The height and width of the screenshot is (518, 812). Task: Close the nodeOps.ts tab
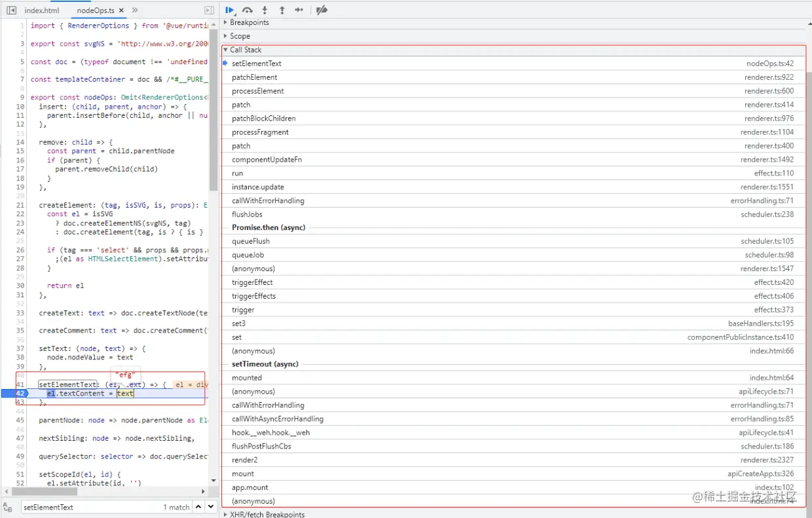point(122,10)
